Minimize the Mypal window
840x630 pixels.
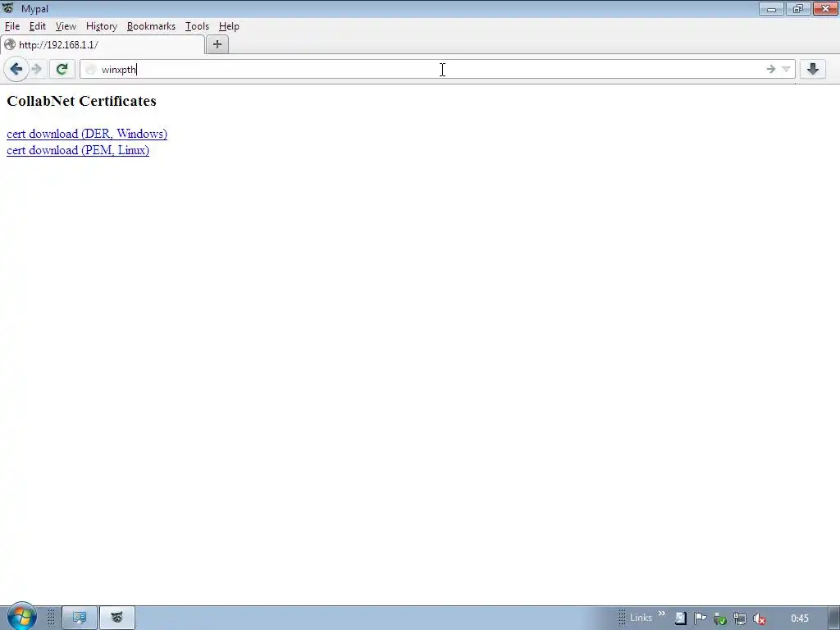click(771, 8)
